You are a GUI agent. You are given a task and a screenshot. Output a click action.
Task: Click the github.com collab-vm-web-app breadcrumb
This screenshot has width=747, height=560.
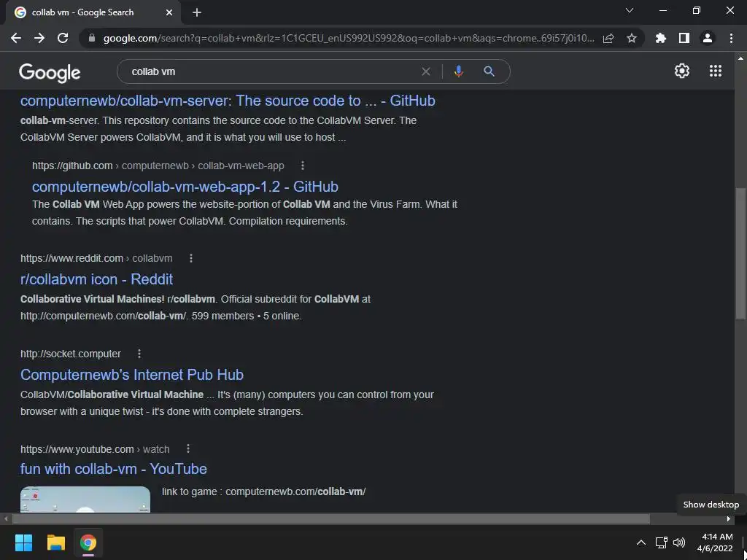point(158,166)
